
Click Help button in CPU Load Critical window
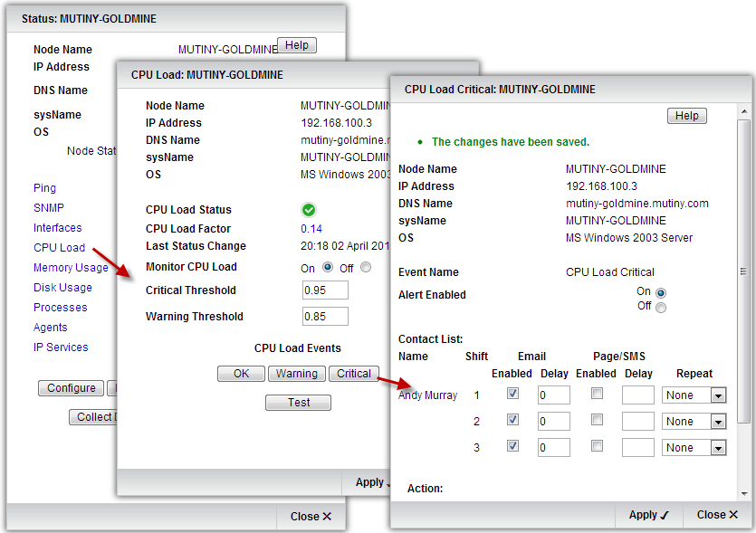point(687,116)
